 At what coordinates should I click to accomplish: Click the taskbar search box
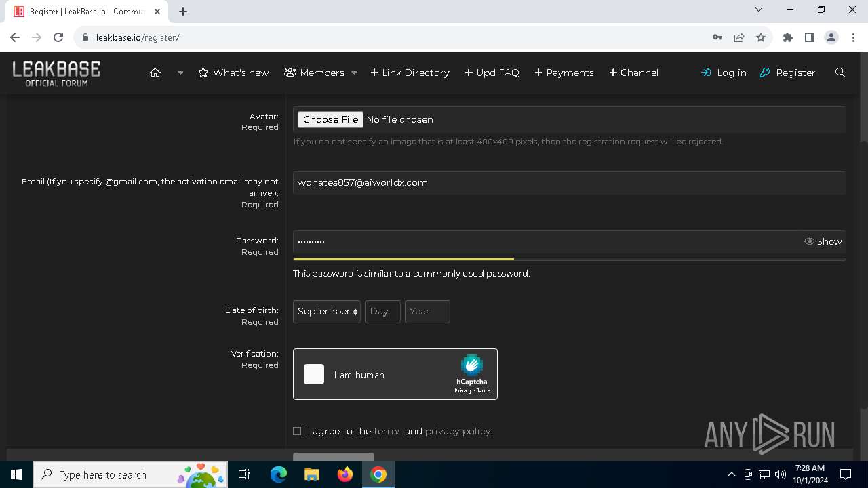click(130, 474)
